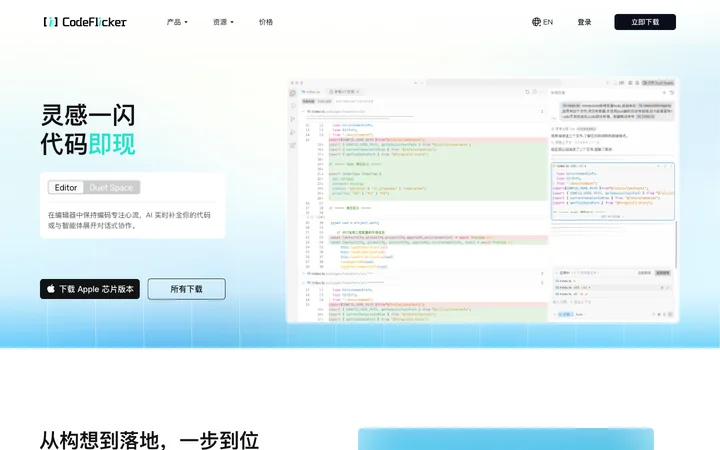Viewport: 720px width, 450px height.
Task: Open the 所有下载 page
Action: point(186,289)
